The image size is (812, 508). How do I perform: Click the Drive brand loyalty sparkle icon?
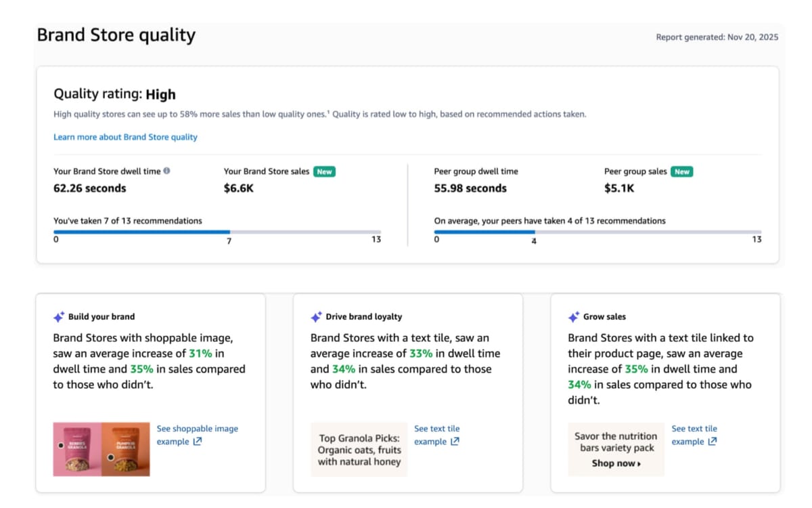(316, 316)
